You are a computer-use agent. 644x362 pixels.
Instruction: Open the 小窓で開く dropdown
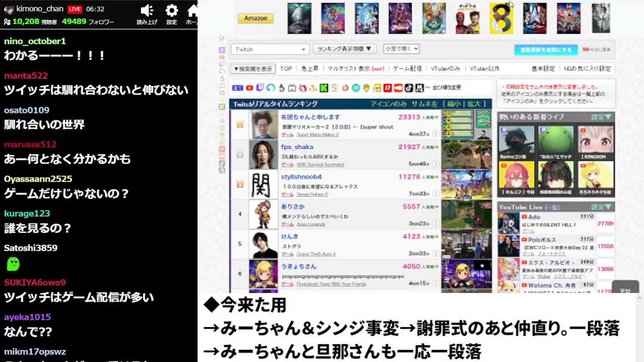click(401, 49)
